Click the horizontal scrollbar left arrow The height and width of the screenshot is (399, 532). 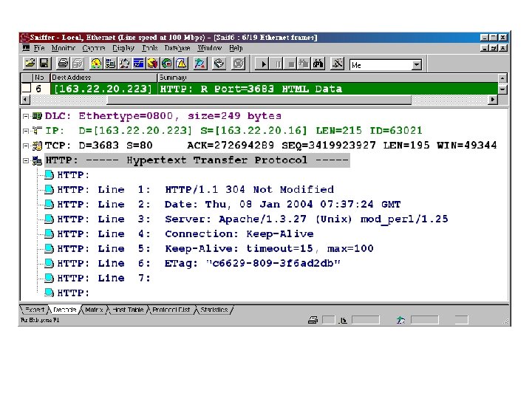tap(25, 100)
